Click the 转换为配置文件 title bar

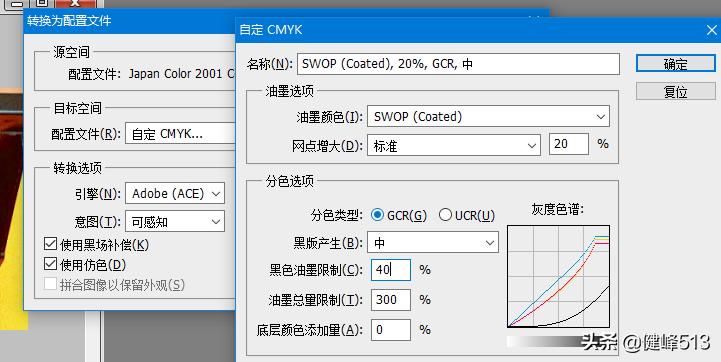[x=129, y=21]
